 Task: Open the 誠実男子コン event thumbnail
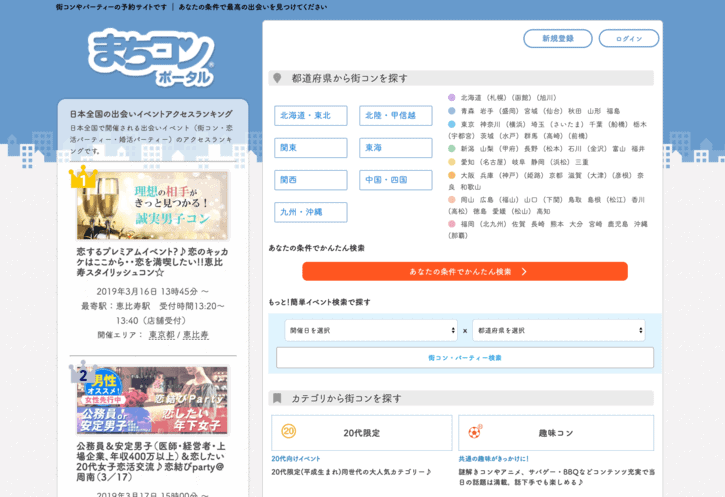(152, 204)
